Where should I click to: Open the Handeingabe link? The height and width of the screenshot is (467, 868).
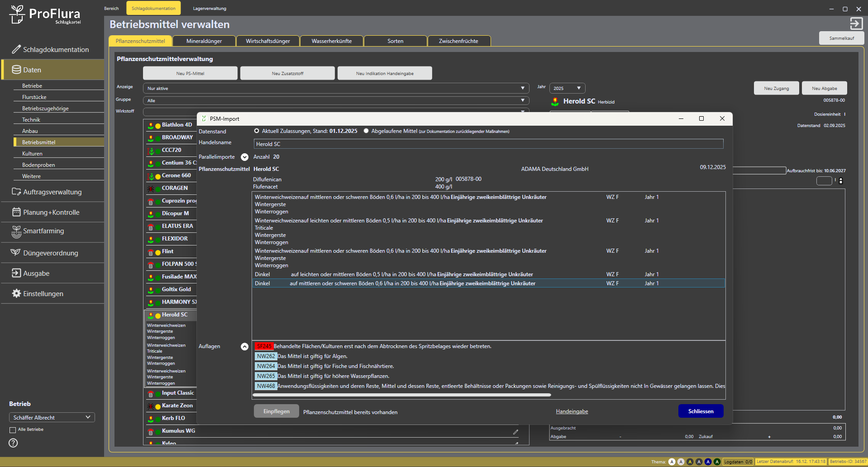pos(572,411)
